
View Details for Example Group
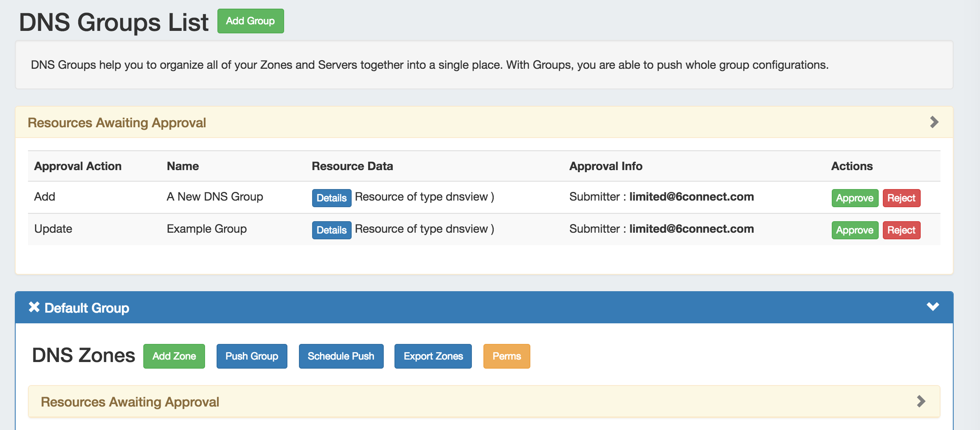[x=331, y=230]
